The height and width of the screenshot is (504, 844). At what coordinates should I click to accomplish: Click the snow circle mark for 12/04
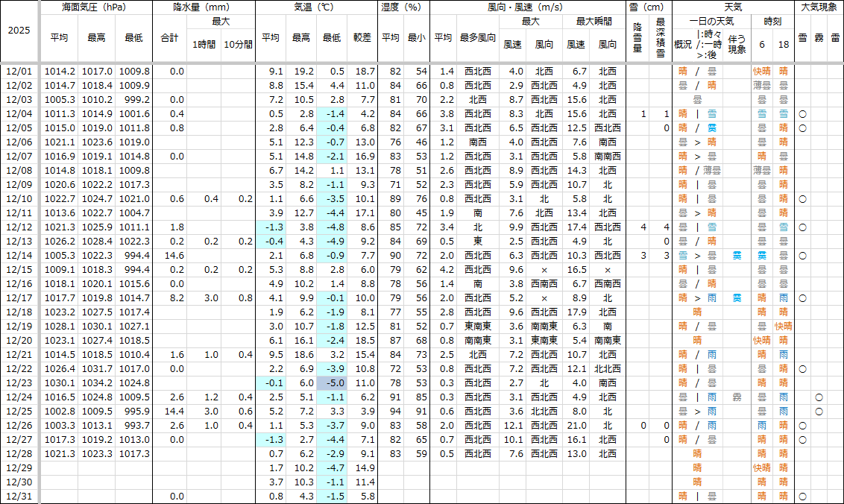tap(802, 114)
